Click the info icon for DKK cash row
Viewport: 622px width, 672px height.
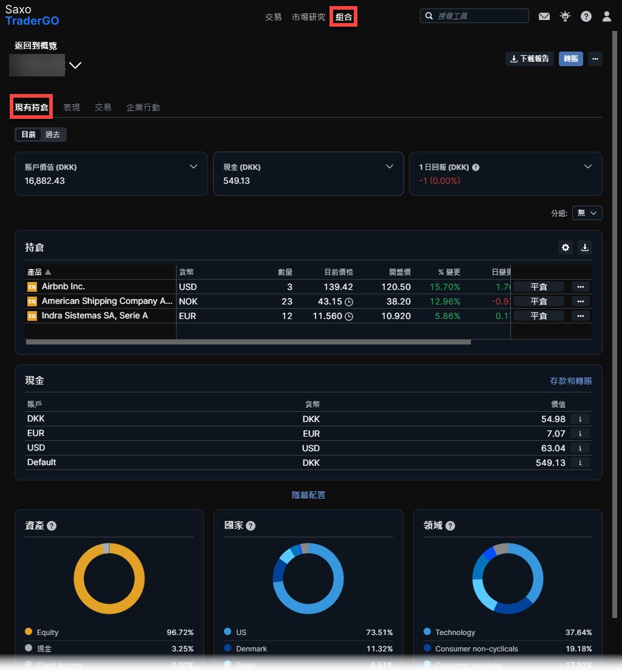click(x=580, y=419)
